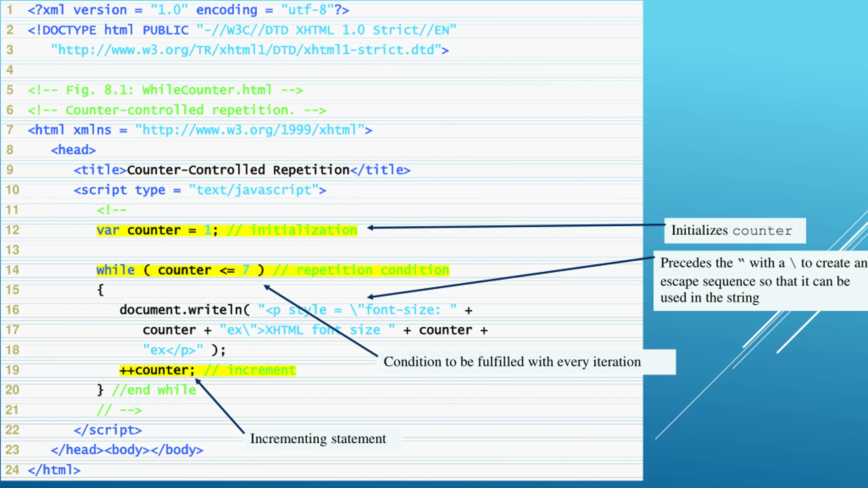Click the closing </html> tag on line 24
Screen dimensions: 868x488
pyautogui.click(x=54, y=470)
